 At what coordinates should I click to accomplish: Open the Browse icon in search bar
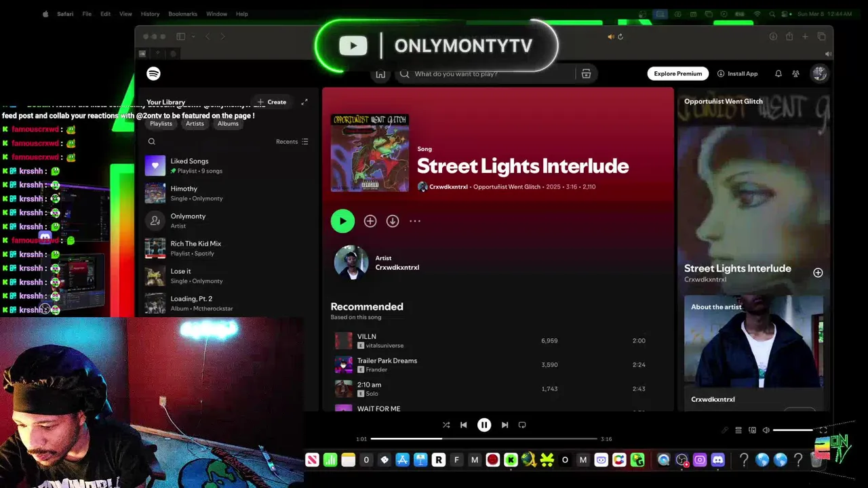pos(586,74)
